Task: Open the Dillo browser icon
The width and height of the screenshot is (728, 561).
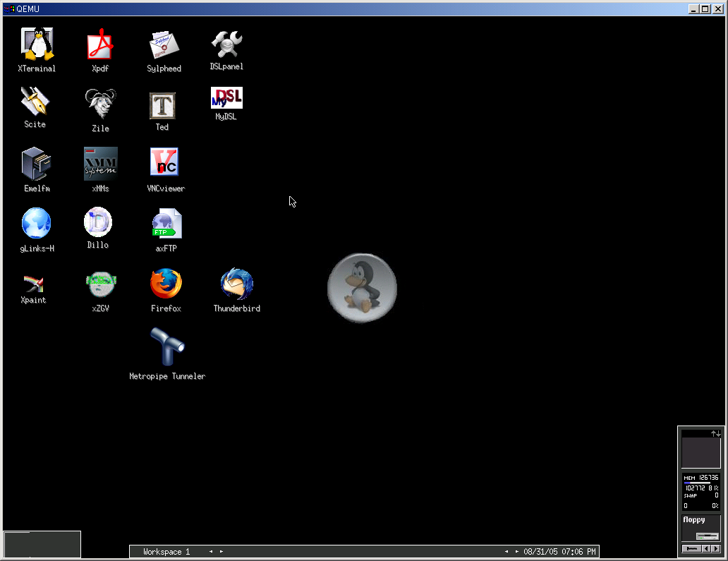Action: (x=98, y=222)
